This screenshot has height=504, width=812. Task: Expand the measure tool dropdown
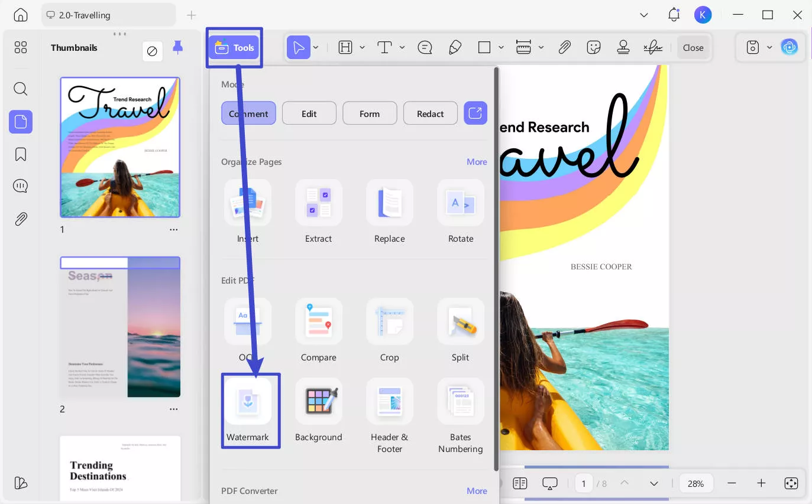click(x=541, y=47)
